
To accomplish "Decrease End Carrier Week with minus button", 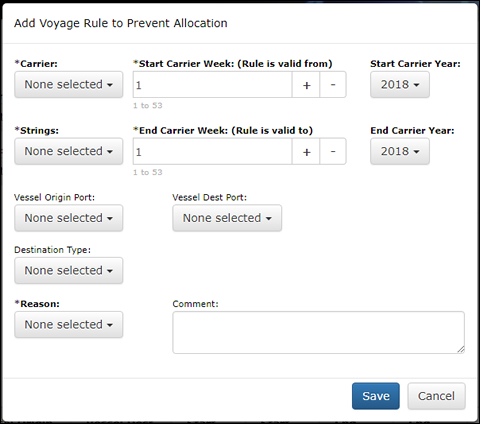I will click(x=333, y=151).
